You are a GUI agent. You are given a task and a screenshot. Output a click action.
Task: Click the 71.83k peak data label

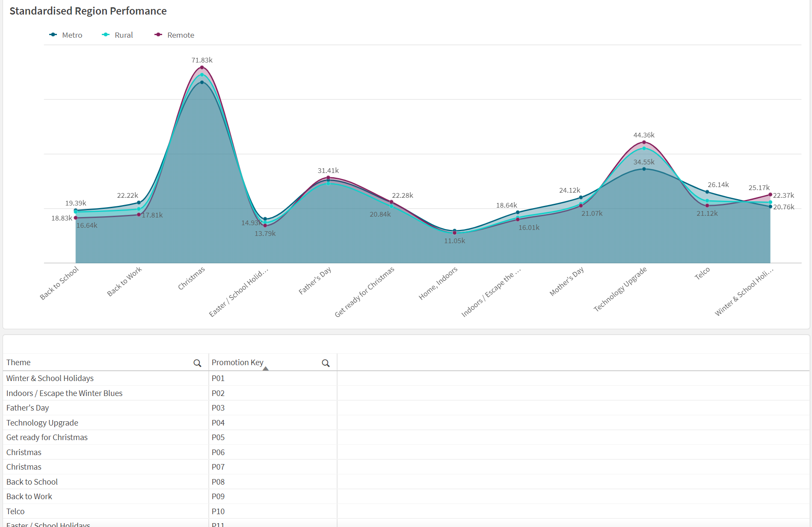point(202,60)
